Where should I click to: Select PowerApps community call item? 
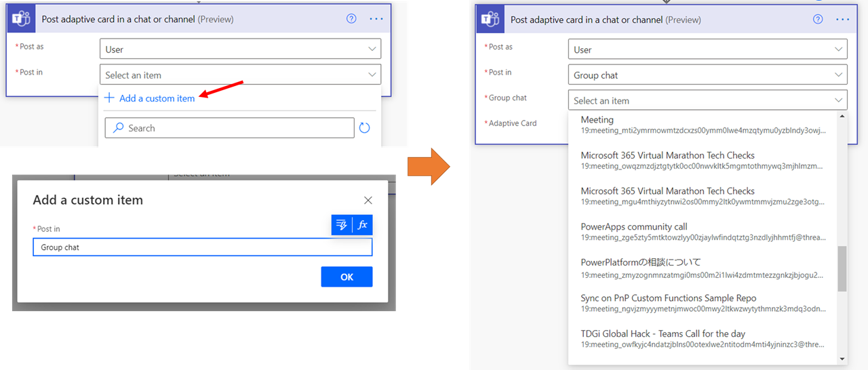(x=703, y=232)
